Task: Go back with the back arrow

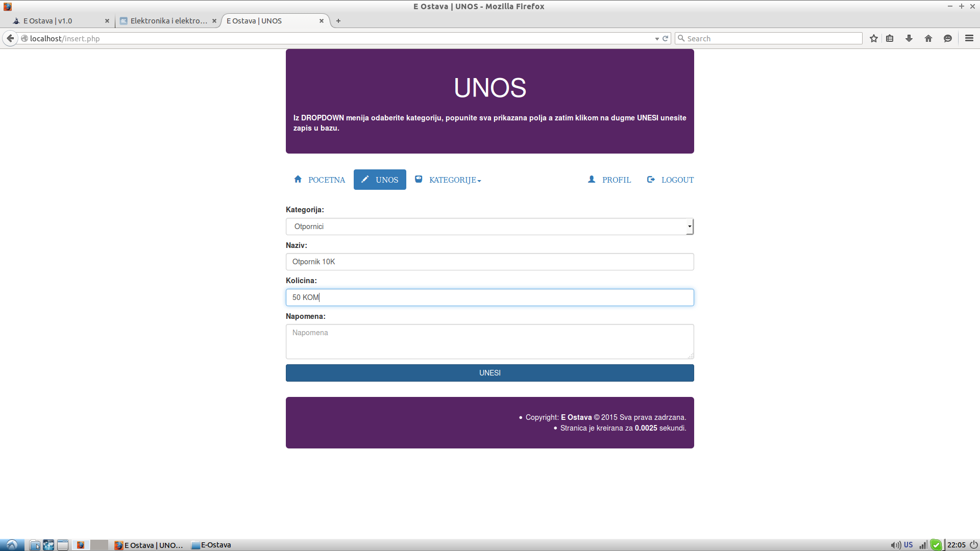Action: click(x=10, y=38)
